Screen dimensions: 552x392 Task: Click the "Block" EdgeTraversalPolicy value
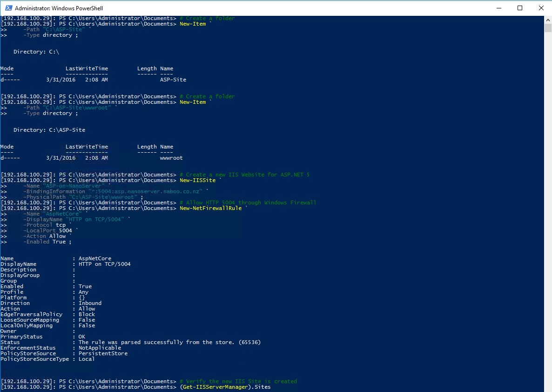[x=87, y=314]
